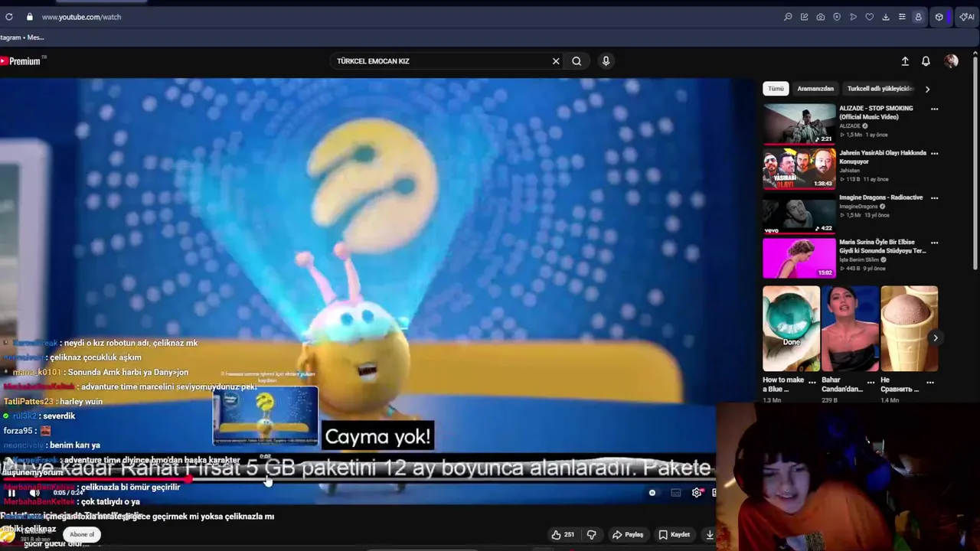The width and height of the screenshot is (980, 551).
Task: Open Maria Surina Öyle Bir Elbise video title
Action: pos(883,246)
